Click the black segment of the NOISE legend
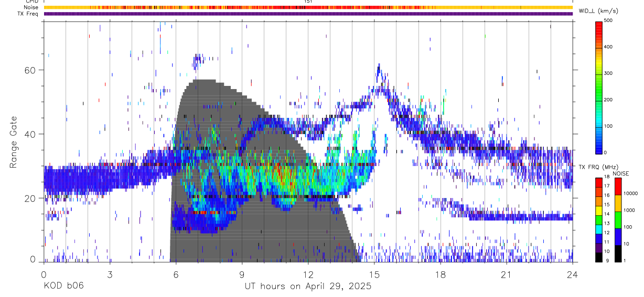This screenshot has height=297, width=644. click(x=618, y=254)
